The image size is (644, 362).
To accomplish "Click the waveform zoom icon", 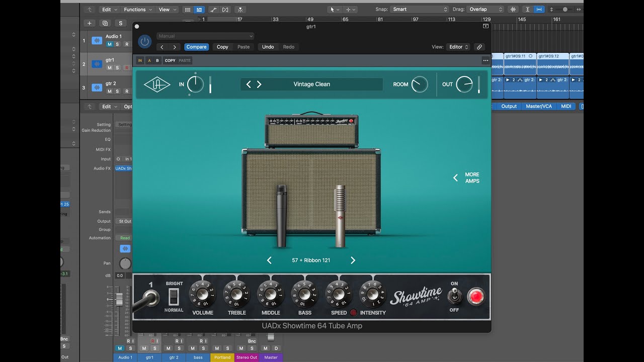I will pyautogui.click(x=513, y=10).
